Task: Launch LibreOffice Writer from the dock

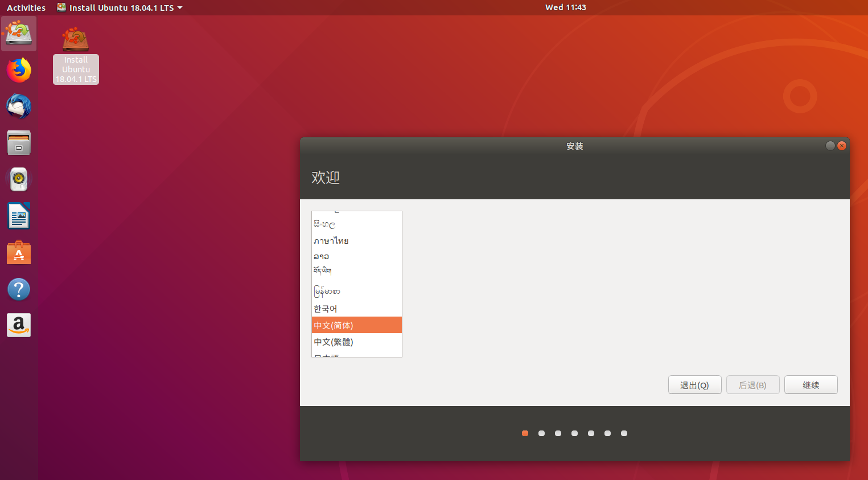Action: pos(19,216)
